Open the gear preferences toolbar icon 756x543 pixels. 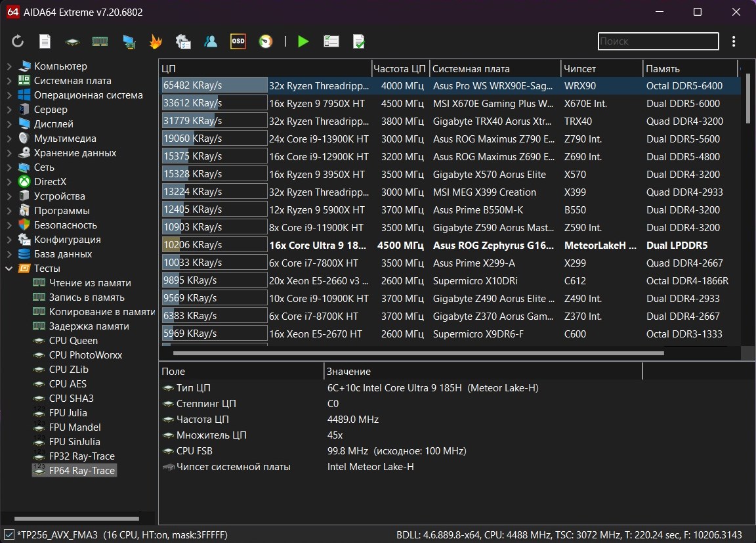point(183,41)
